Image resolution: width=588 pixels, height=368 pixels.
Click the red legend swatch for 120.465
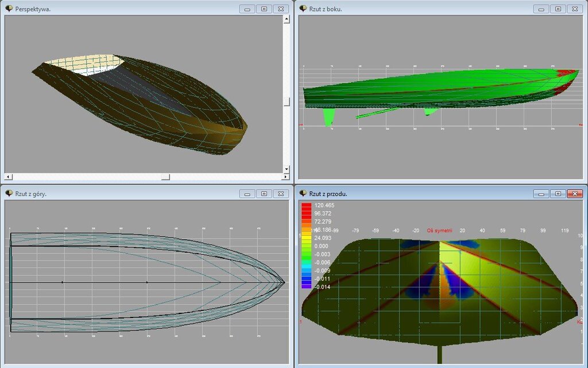pyautogui.click(x=307, y=205)
